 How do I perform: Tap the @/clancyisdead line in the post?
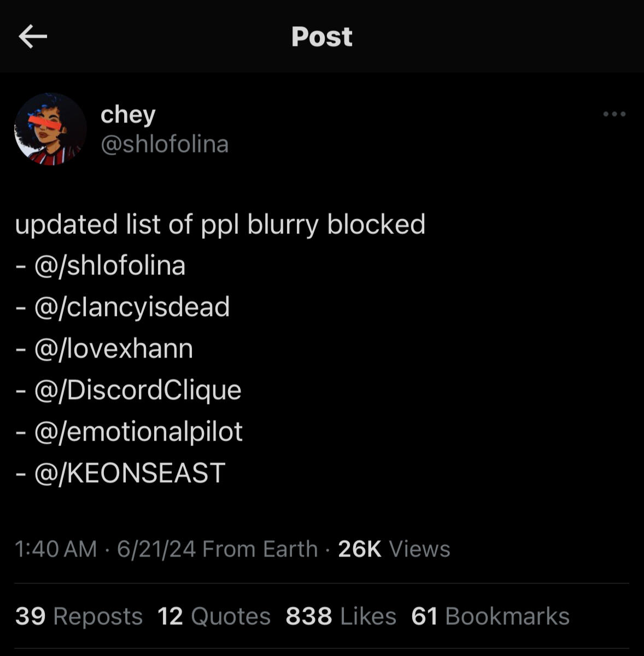click(123, 307)
